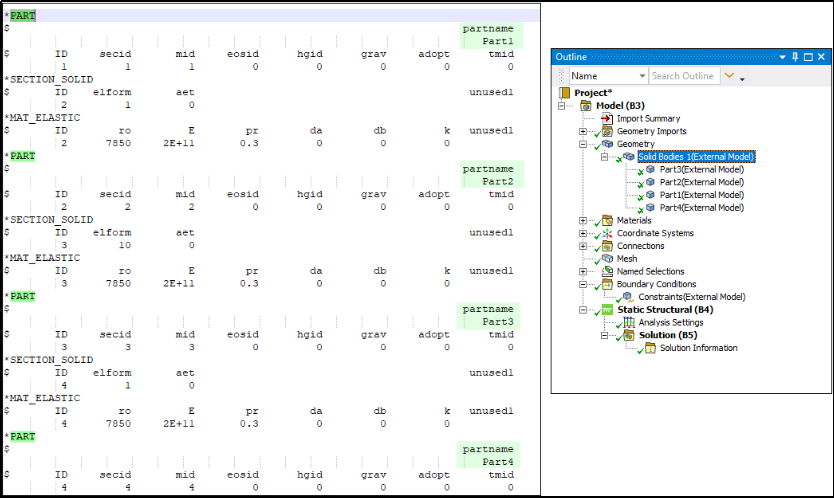Click the highlighted Part3 partname text

pyautogui.click(x=498, y=322)
